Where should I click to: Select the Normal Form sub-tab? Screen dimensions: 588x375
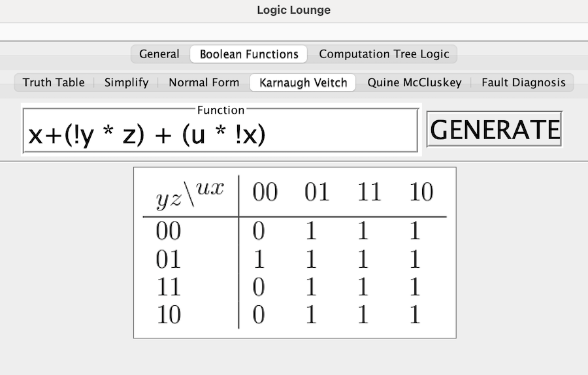pyautogui.click(x=204, y=82)
